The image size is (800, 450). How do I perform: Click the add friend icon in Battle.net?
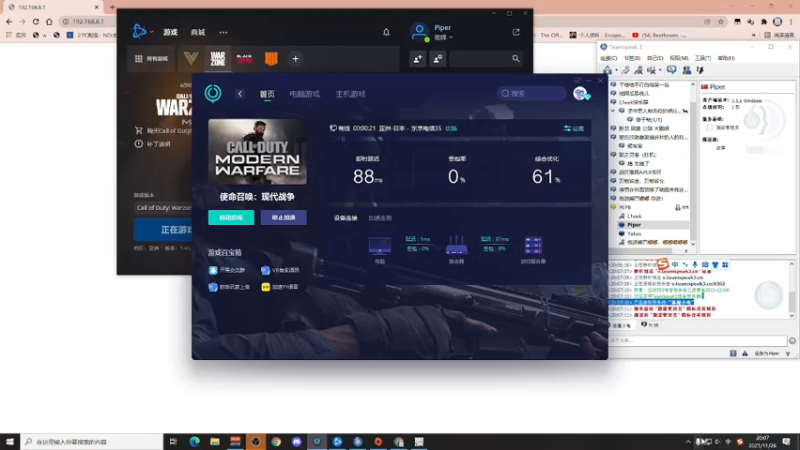click(417, 59)
